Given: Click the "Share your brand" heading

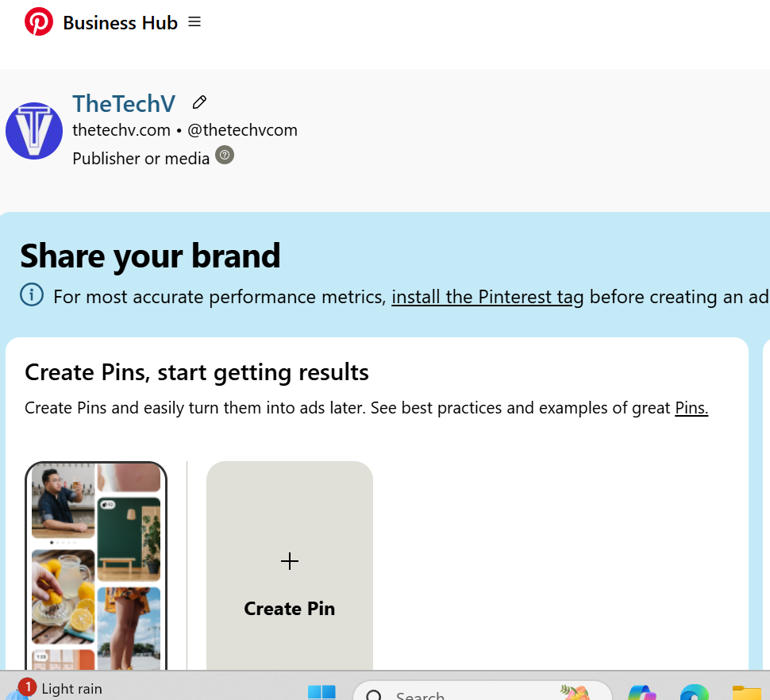Looking at the screenshot, I should [x=150, y=256].
